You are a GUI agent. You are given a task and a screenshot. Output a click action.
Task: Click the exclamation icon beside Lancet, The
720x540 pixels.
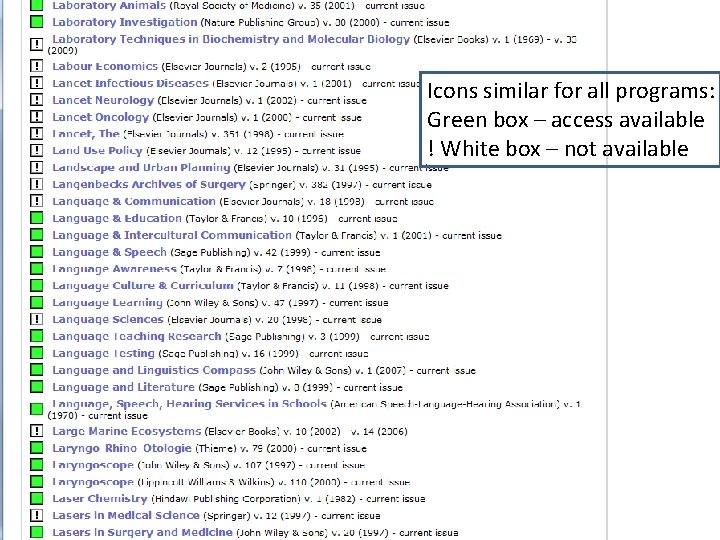(x=36, y=134)
